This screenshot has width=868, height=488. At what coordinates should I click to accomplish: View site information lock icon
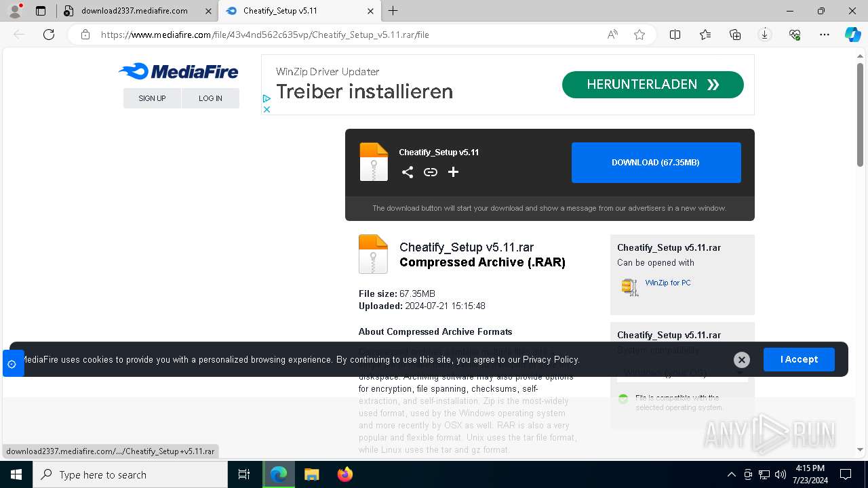pos(85,35)
